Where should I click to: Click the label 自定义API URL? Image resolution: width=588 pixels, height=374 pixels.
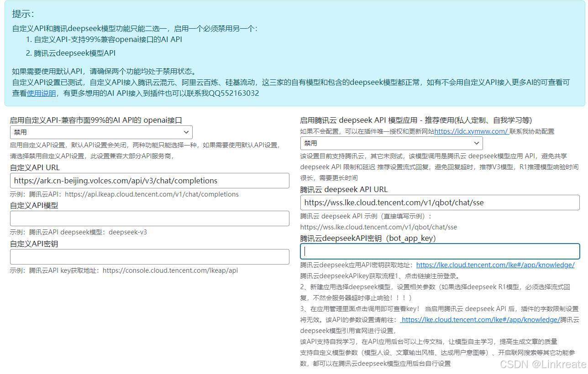pyautogui.click(x=35, y=167)
